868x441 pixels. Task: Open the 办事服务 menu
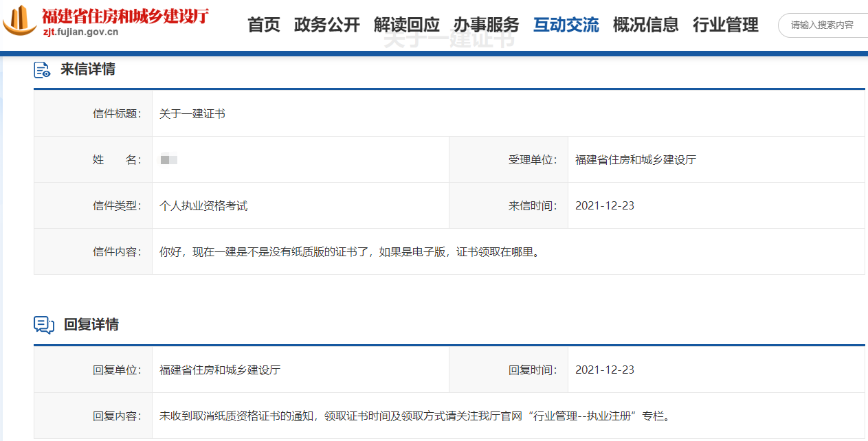486,24
